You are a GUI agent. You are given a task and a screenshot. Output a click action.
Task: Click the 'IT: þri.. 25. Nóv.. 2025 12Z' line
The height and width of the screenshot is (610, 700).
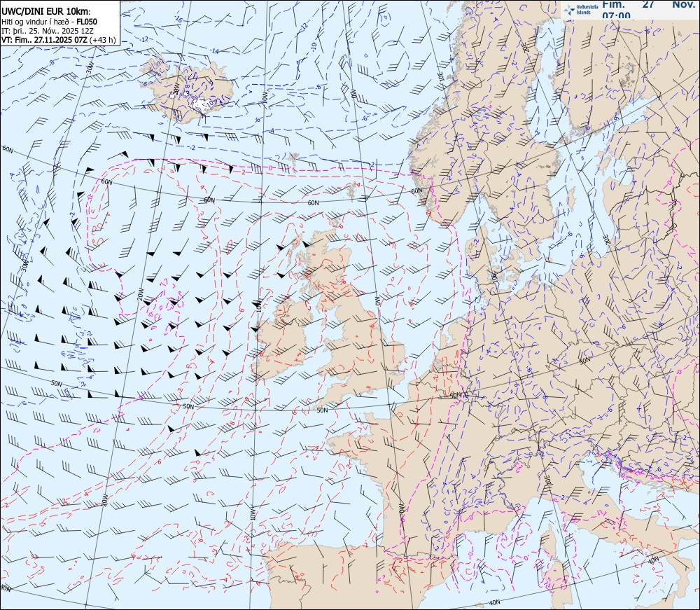48,31
